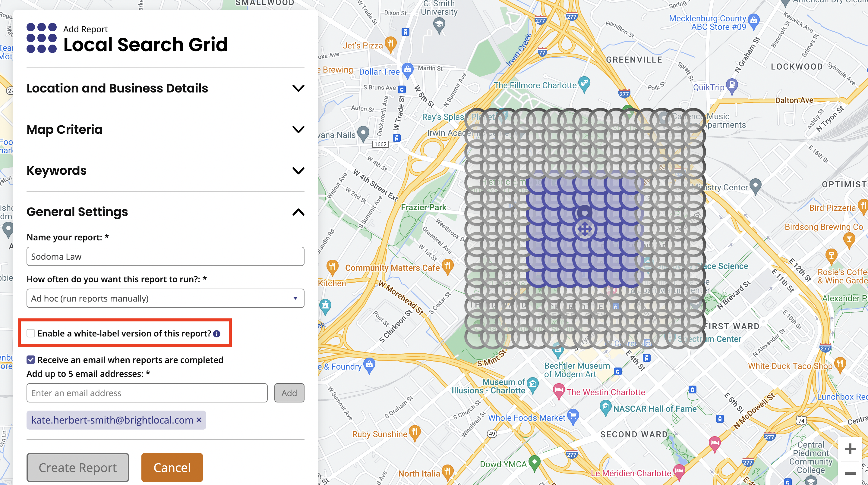Viewport: 868px width, 485px height.
Task: Click Spectrum Center map label
Action: [x=709, y=339]
